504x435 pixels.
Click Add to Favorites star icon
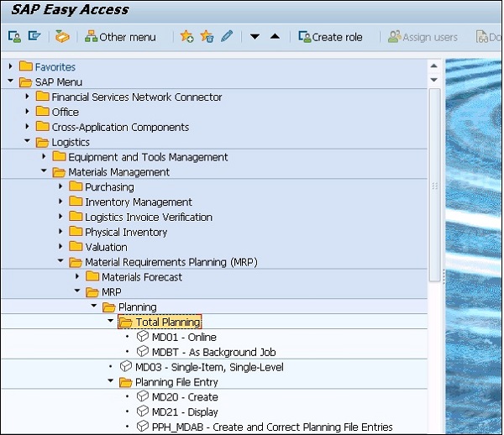click(186, 36)
